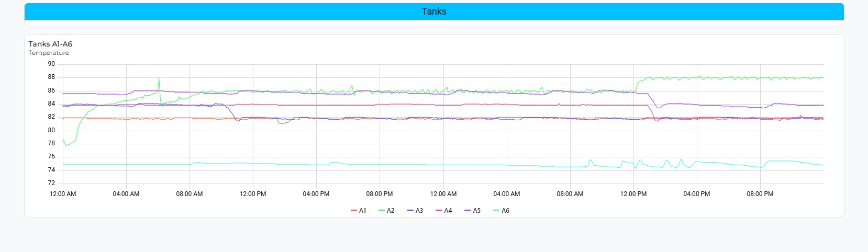Viewport: 868px width, 252px height.
Task: Click the last 08:00 PM x-axis label
Action: pyautogui.click(x=760, y=194)
